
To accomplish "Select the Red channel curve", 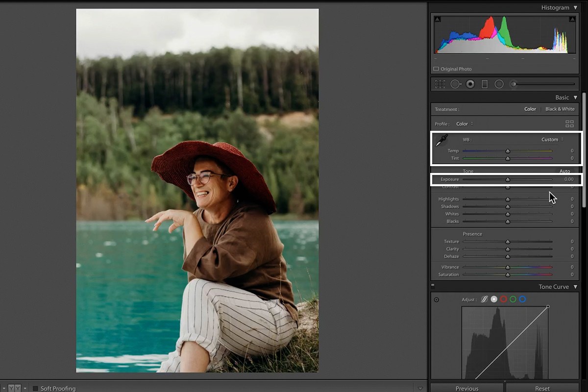I will [503, 299].
